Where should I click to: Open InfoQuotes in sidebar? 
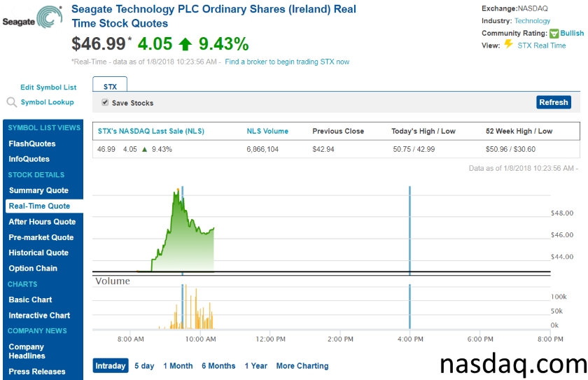[29, 159]
